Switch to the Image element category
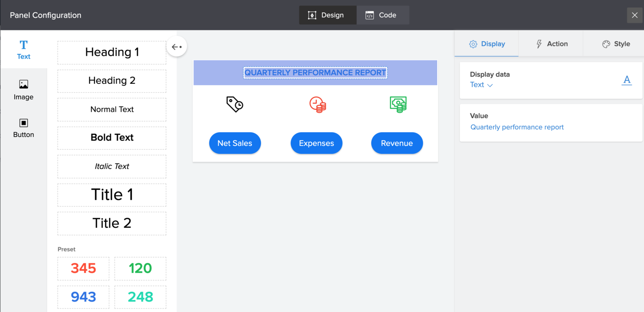 (23, 89)
